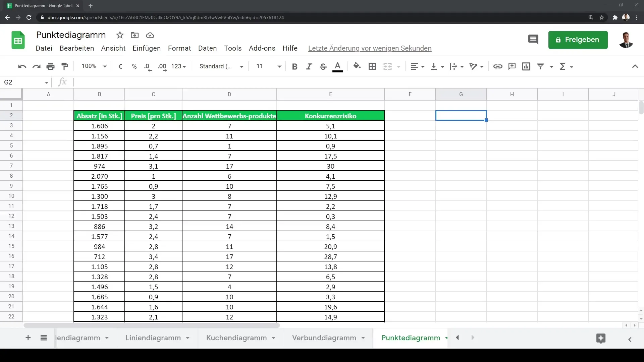Open text wrapping dropdown

(x=457, y=66)
